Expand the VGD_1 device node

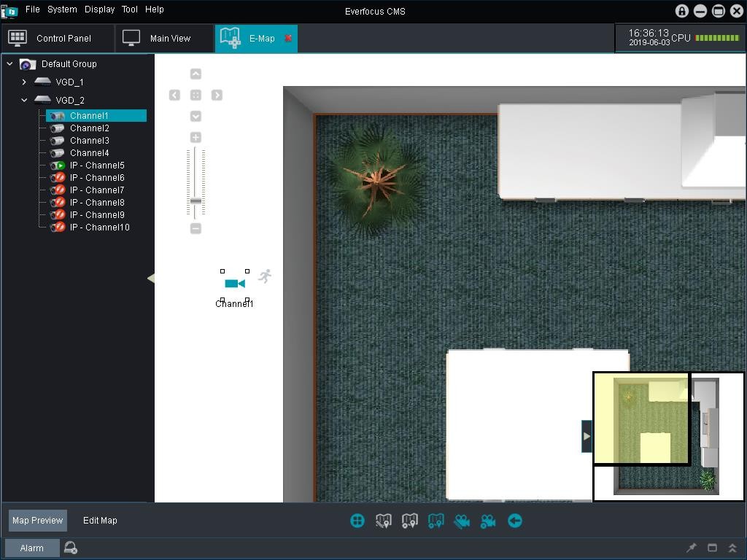point(24,82)
